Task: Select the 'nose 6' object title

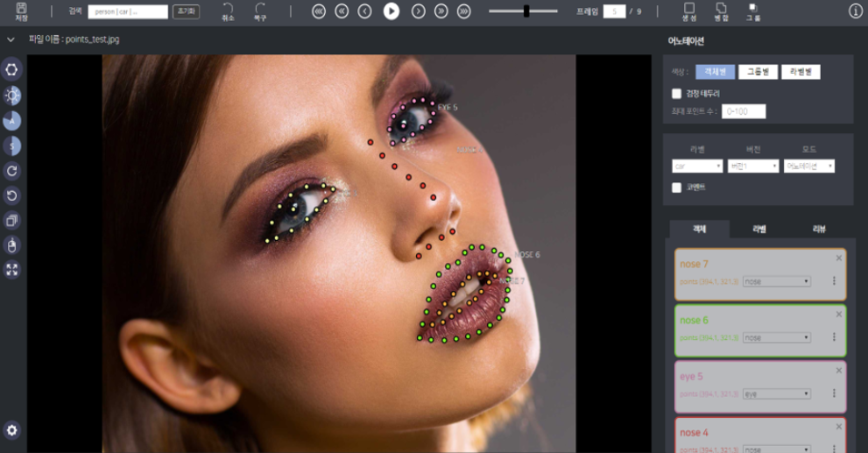Action: [x=694, y=320]
